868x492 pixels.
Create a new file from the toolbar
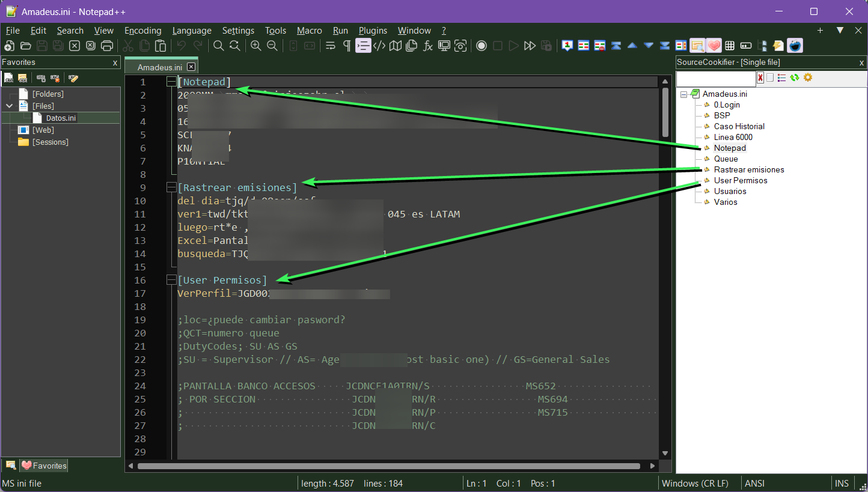coord(9,46)
